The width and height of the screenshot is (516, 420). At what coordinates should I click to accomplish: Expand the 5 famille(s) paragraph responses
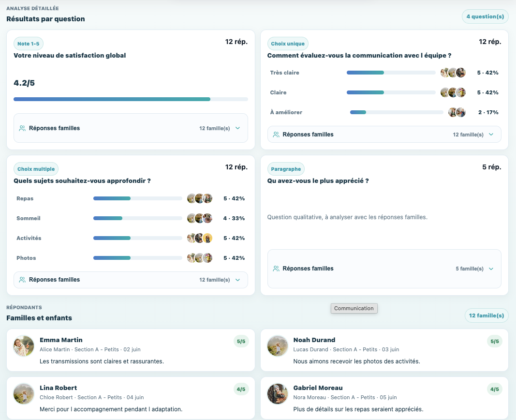384,269
